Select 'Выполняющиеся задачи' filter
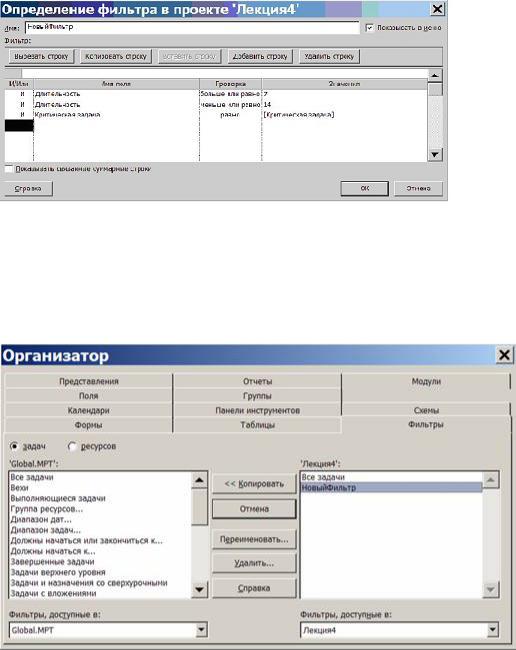The image size is (516, 650). [x=100, y=498]
